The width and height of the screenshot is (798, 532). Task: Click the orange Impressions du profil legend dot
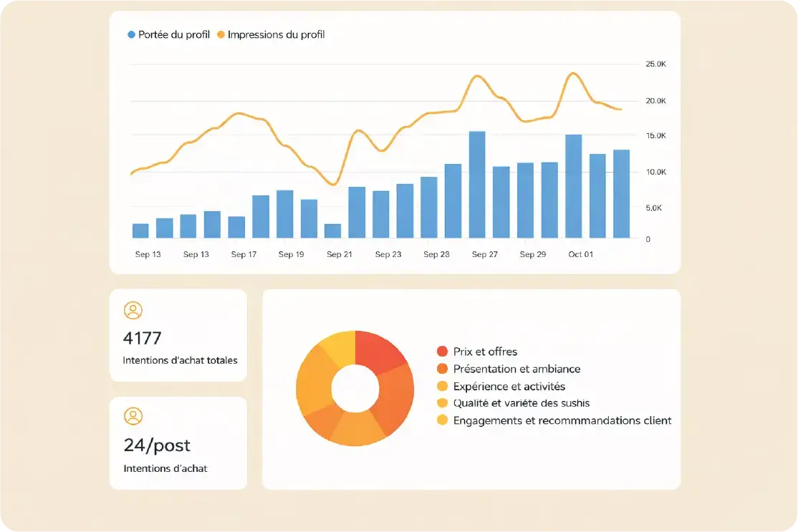coord(221,34)
